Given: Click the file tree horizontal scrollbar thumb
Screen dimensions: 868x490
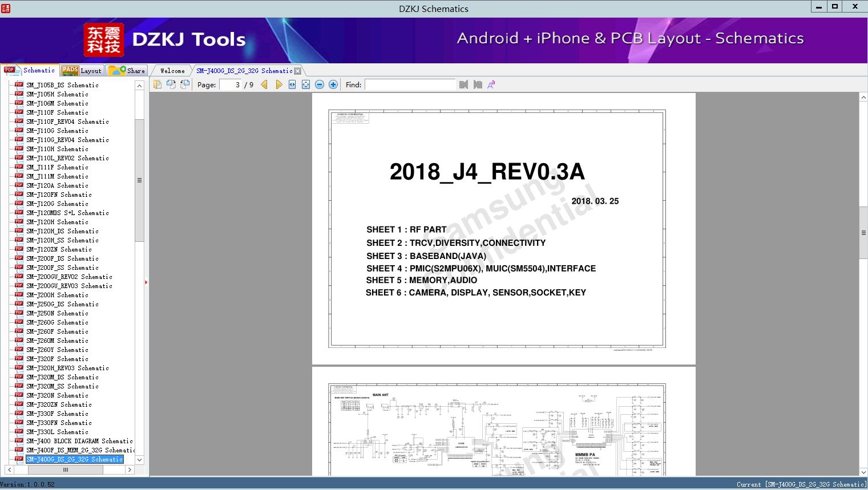Looking at the screenshot, I should 65,470.
